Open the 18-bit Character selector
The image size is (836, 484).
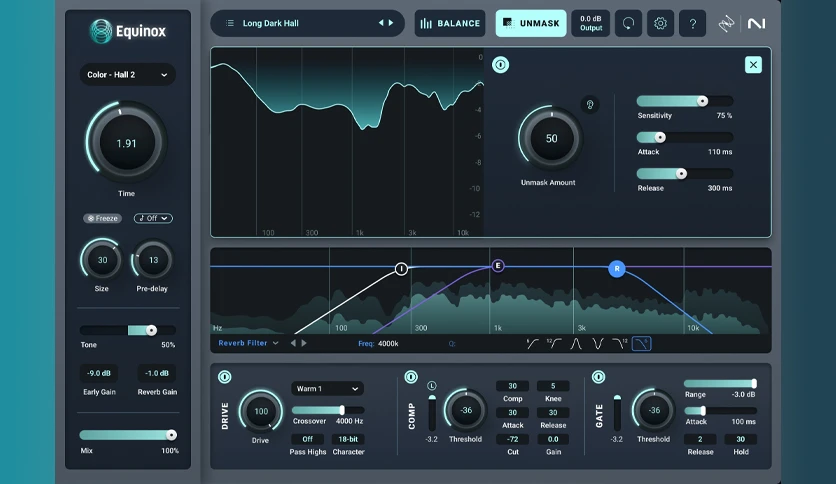pyautogui.click(x=348, y=439)
